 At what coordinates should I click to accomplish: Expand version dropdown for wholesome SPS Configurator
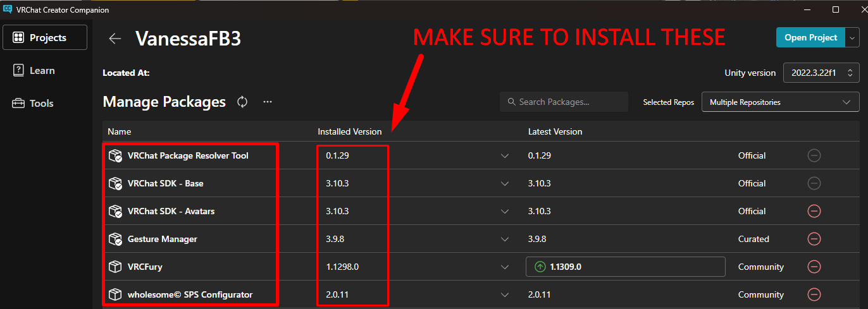(505, 295)
